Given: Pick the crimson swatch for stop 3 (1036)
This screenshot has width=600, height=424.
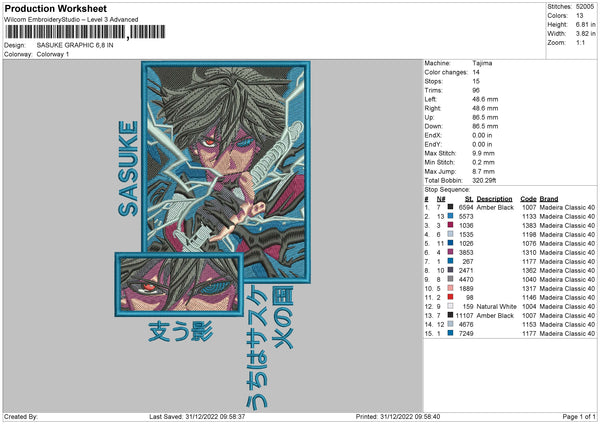Looking at the screenshot, I should tap(450, 225).
